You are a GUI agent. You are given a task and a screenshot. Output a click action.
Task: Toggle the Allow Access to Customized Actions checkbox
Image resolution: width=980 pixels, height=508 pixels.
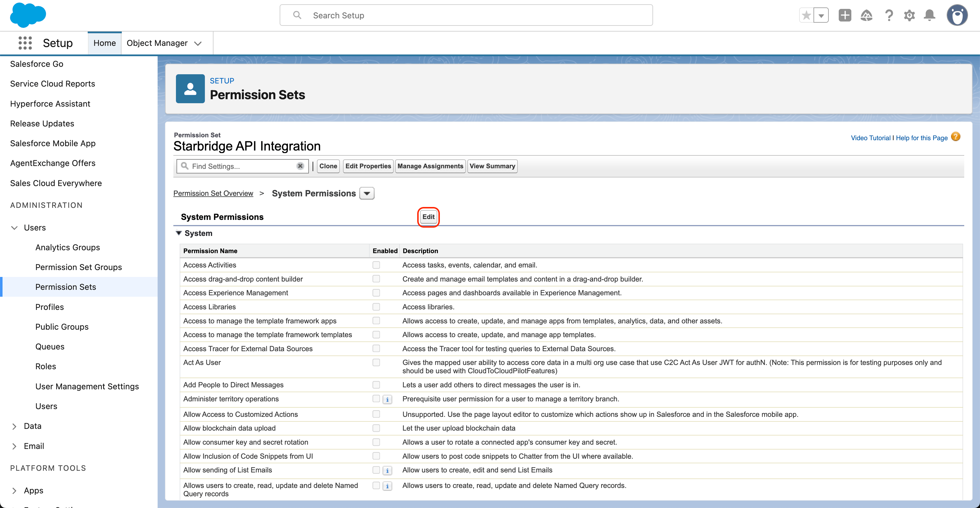click(376, 414)
